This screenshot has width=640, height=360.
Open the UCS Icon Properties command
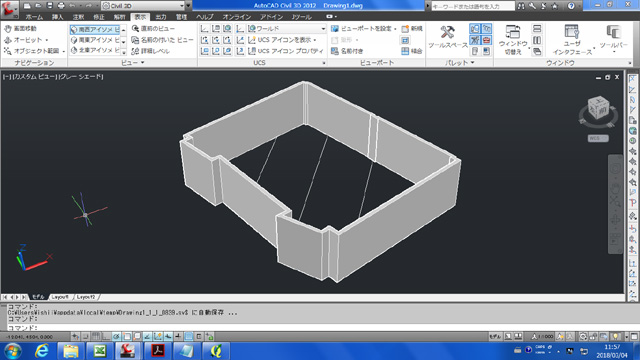pyautogui.click(x=286, y=51)
